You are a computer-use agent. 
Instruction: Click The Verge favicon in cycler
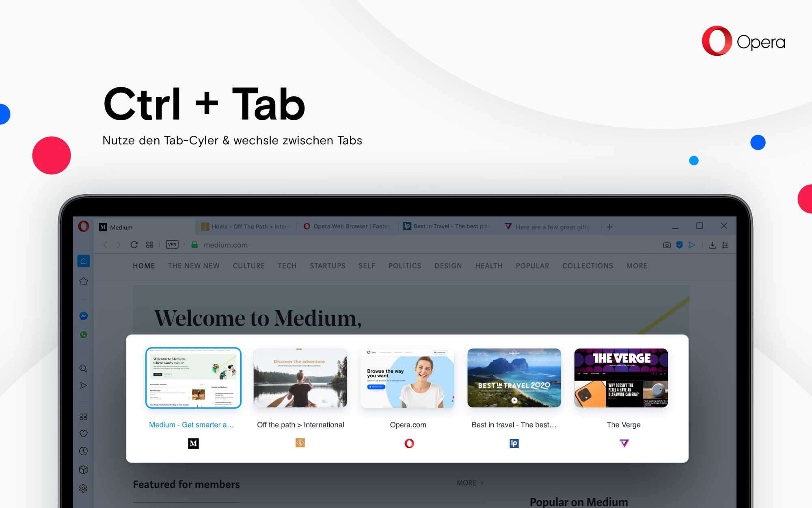[x=624, y=443]
